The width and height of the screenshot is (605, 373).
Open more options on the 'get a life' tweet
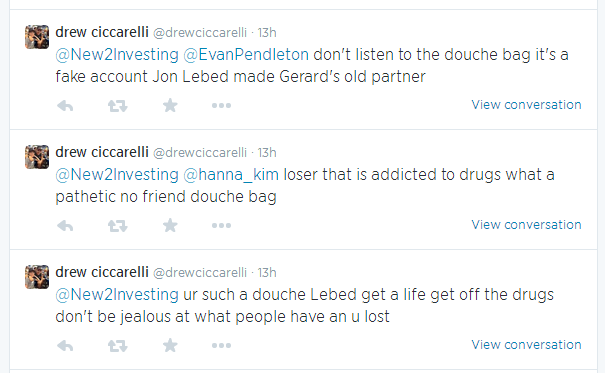(x=221, y=345)
